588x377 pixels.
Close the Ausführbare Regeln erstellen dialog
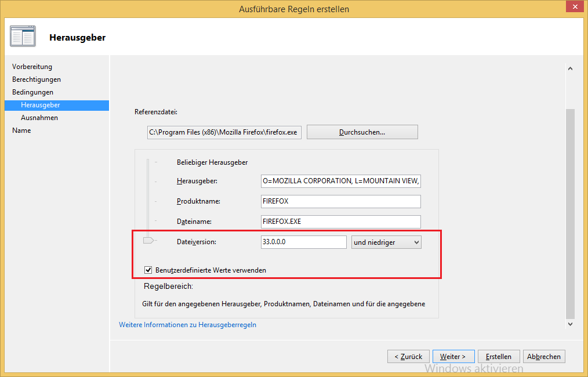(x=575, y=7)
